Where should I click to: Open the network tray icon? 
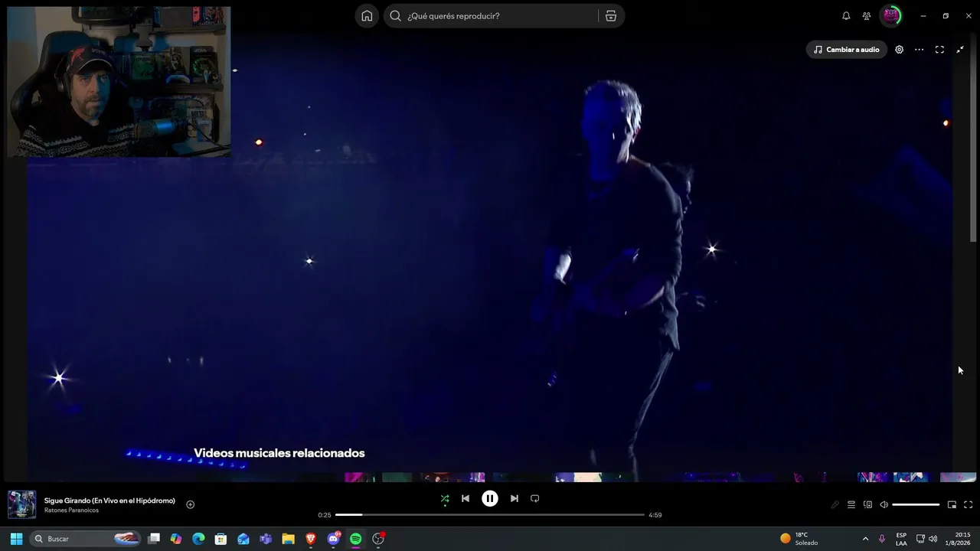(920, 539)
